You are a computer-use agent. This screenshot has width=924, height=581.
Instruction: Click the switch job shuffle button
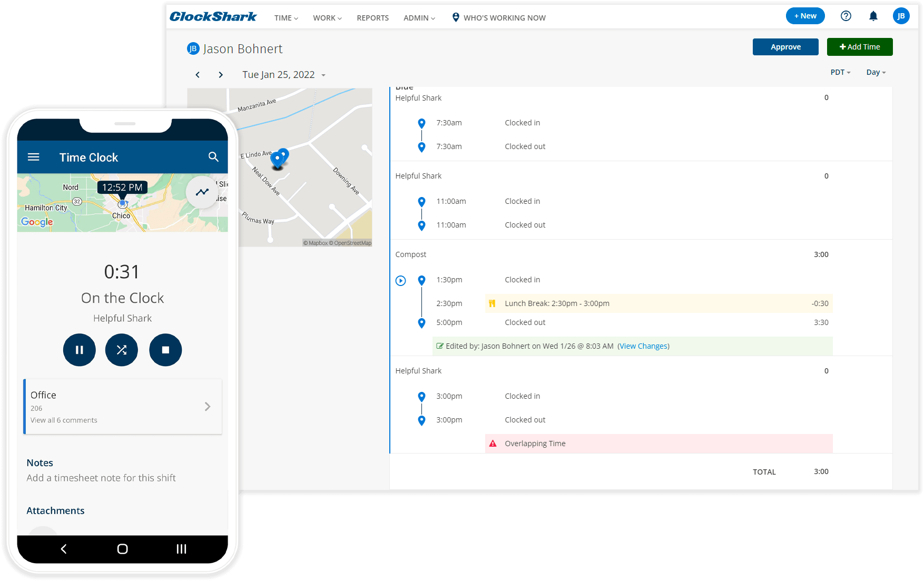(x=122, y=350)
